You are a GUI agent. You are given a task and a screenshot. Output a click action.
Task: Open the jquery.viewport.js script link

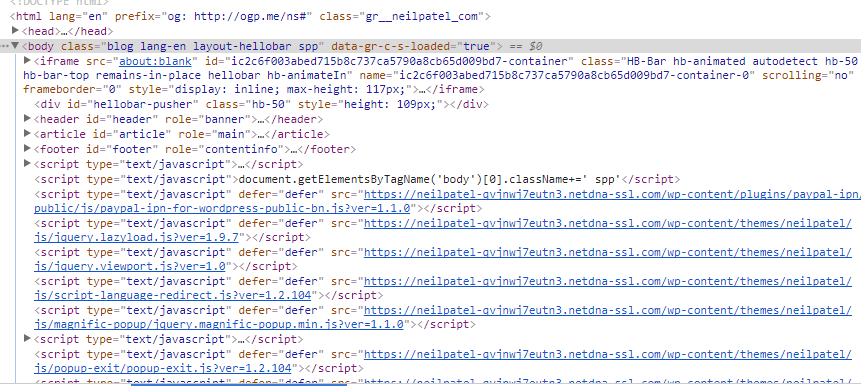130,267
